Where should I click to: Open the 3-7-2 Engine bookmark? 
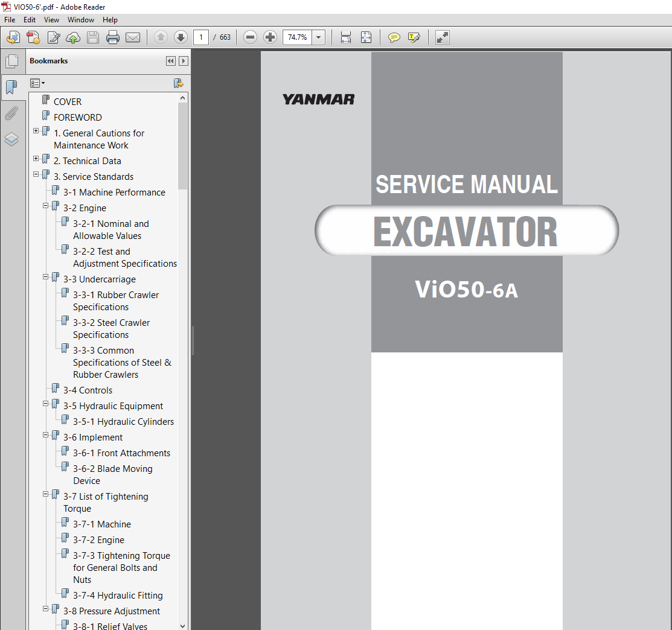(x=98, y=540)
